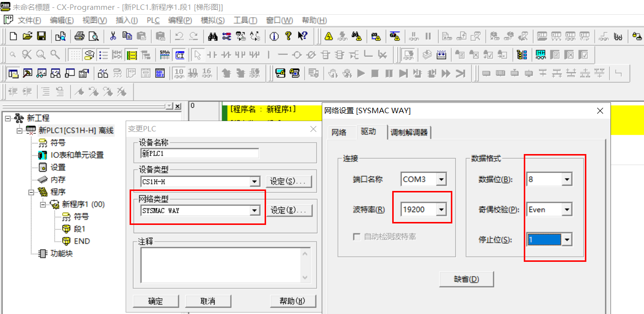Select 功能块 in the project tree
The height and width of the screenshot is (314, 644).
(x=62, y=253)
